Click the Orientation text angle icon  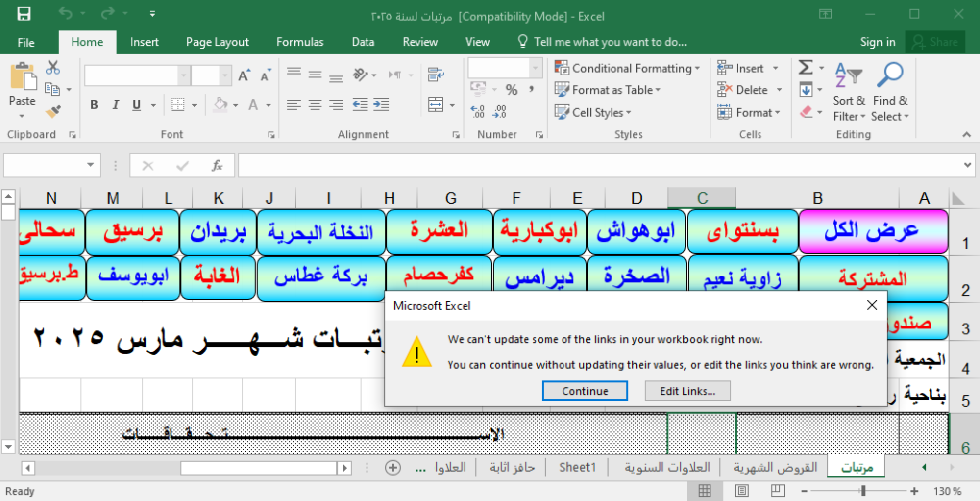[x=361, y=75]
